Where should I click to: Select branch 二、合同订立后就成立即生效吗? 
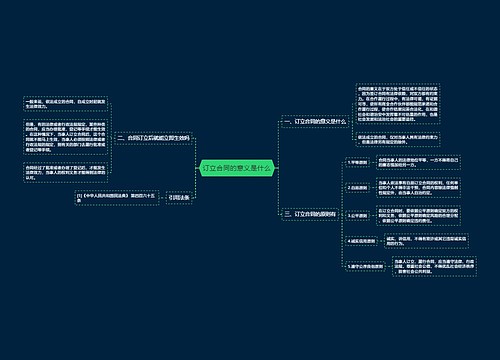(x=154, y=138)
